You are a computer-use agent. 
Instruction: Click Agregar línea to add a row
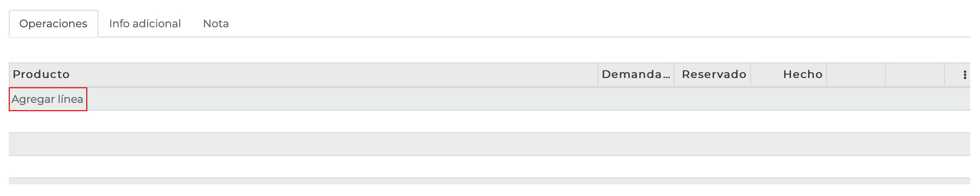[48, 99]
